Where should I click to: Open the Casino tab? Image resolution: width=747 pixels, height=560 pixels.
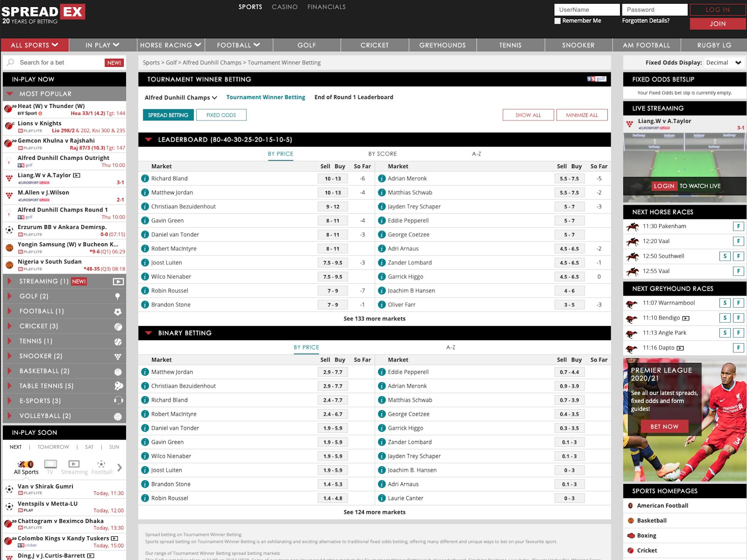coord(284,7)
